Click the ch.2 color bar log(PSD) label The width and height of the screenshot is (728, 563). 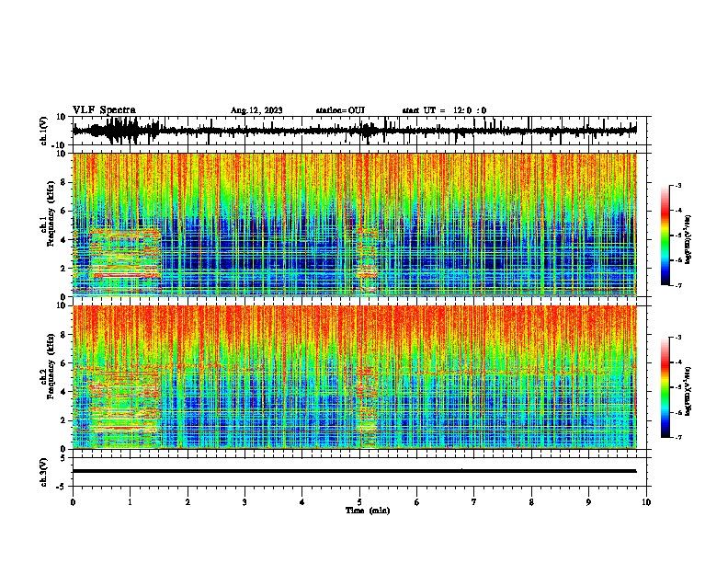pyautogui.click(x=688, y=391)
